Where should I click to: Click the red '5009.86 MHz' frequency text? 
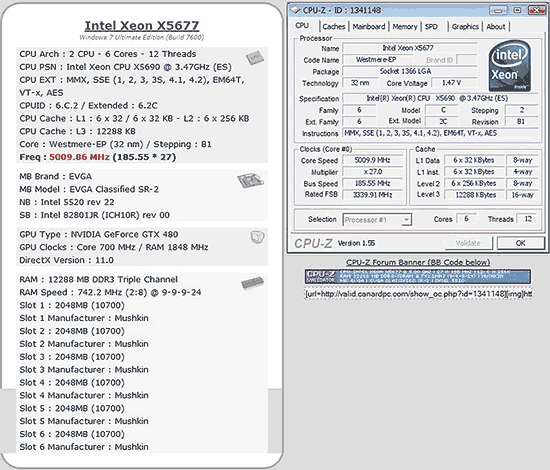79,157
